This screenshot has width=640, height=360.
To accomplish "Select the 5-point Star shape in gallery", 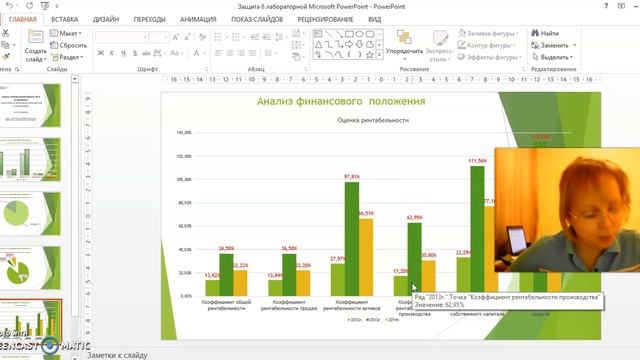I will 370,55.
